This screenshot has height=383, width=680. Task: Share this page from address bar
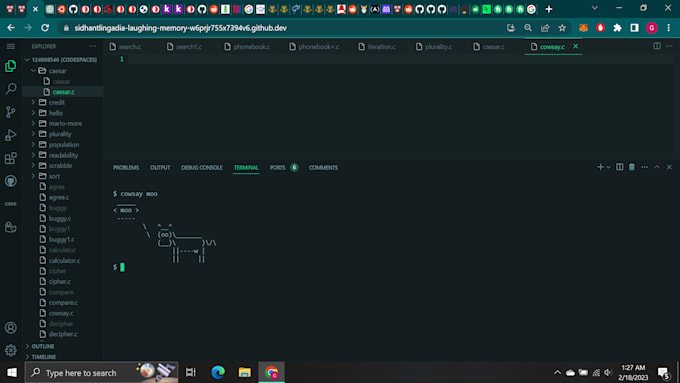(545, 28)
